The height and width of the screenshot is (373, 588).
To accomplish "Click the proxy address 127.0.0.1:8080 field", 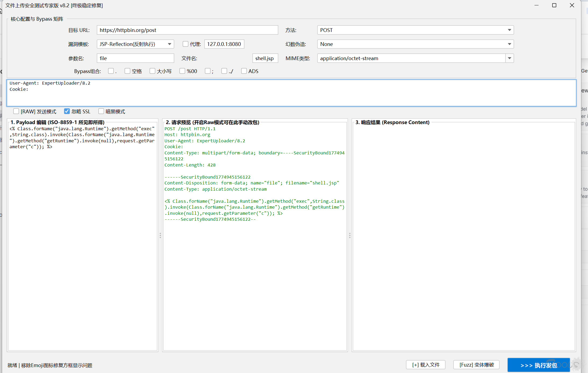I will pos(224,44).
